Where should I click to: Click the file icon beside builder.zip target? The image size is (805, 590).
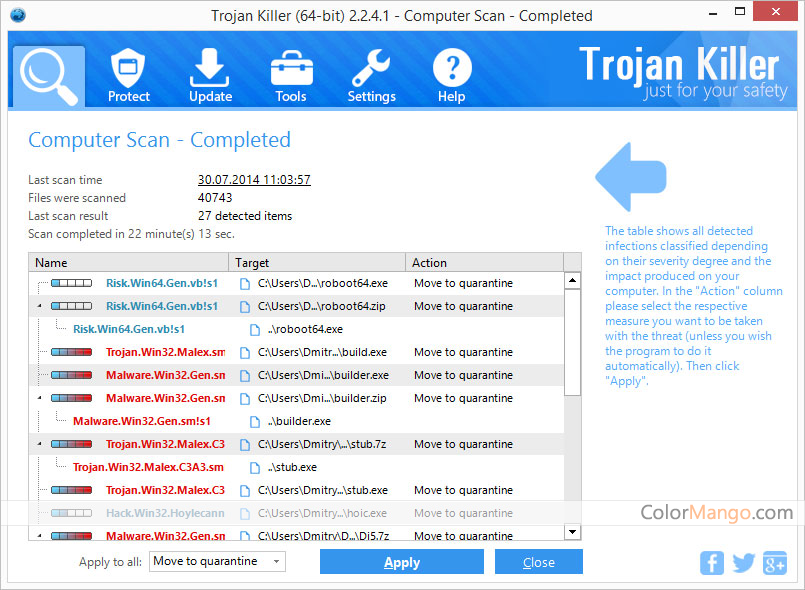coord(245,398)
